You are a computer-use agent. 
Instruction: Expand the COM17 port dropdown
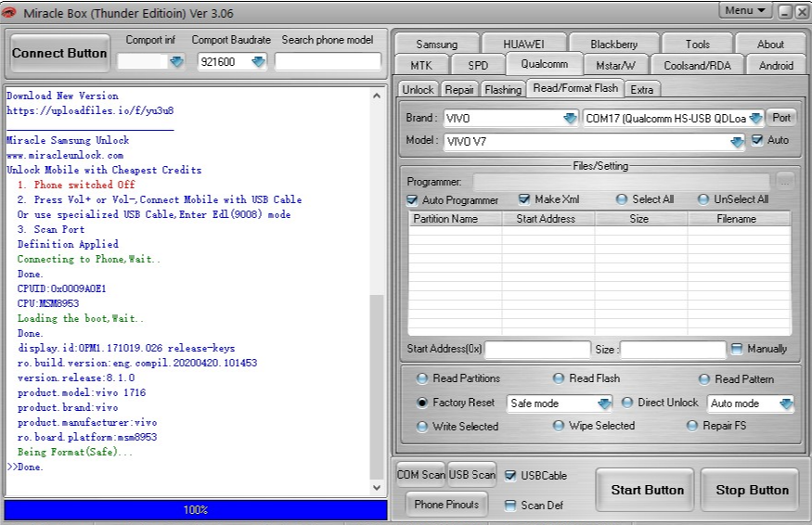[755, 119]
